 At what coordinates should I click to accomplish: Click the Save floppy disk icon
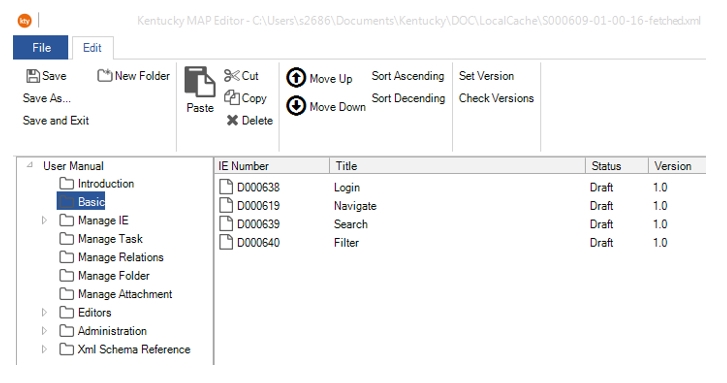[x=33, y=76]
